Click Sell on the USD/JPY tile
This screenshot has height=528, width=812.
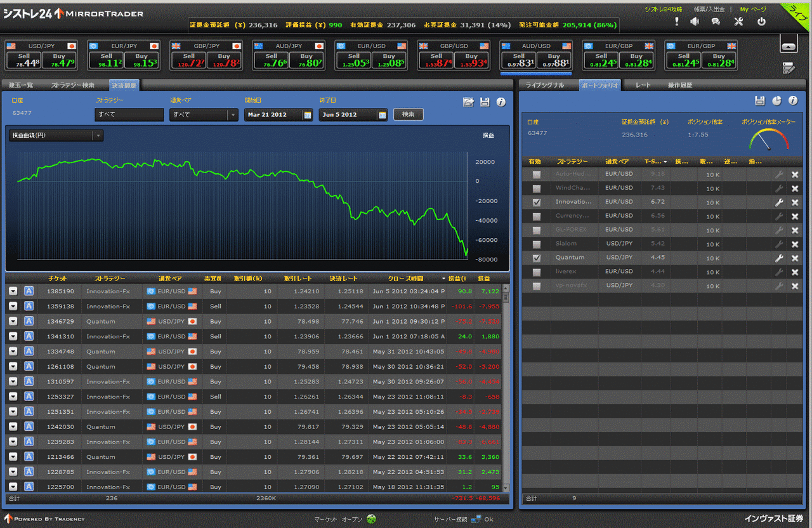pyautogui.click(x=24, y=60)
